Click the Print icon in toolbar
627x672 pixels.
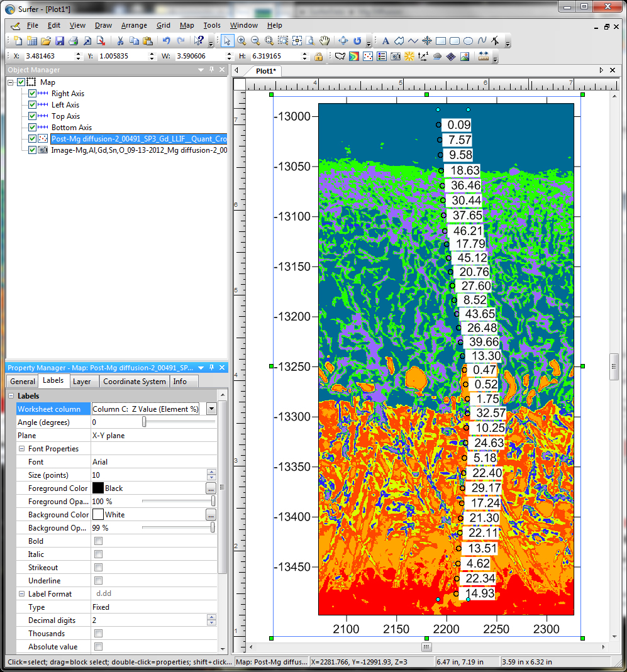coord(74,41)
